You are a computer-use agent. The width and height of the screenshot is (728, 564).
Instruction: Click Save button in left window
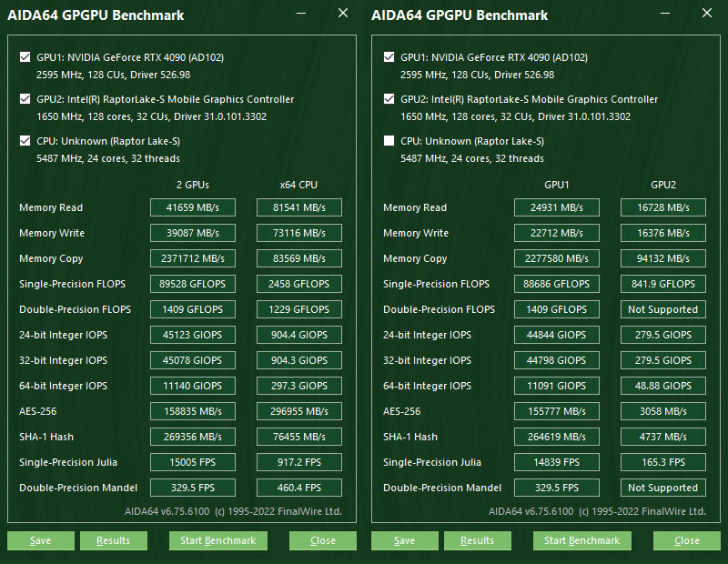[x=41, y=540]
